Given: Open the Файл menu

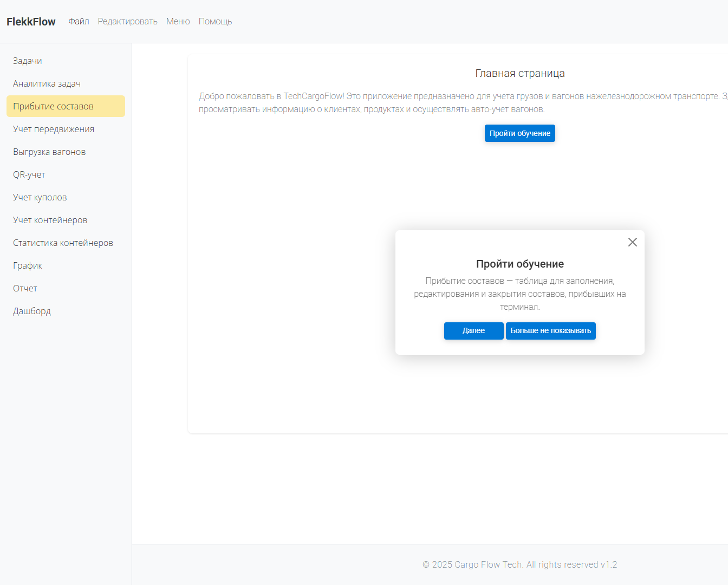Looking at the screenshot, I should pyautogui.click(x=79, y=22).
